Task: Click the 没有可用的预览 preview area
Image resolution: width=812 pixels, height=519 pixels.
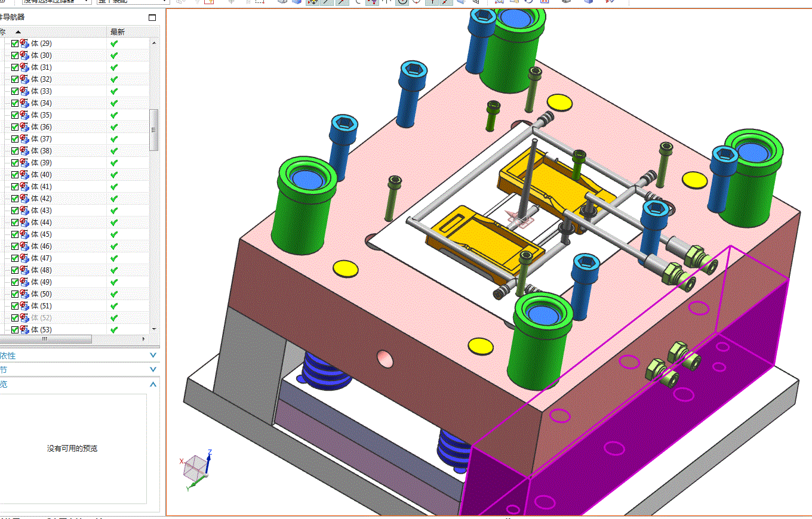Action: coord(72,449)
